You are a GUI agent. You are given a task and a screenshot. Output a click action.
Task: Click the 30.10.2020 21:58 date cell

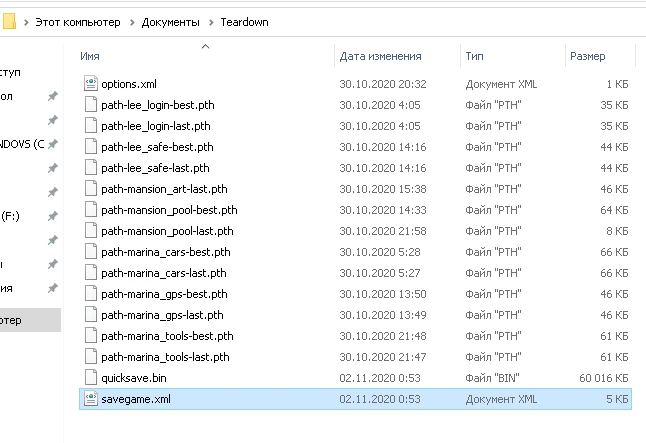click(x=383, y=231)
